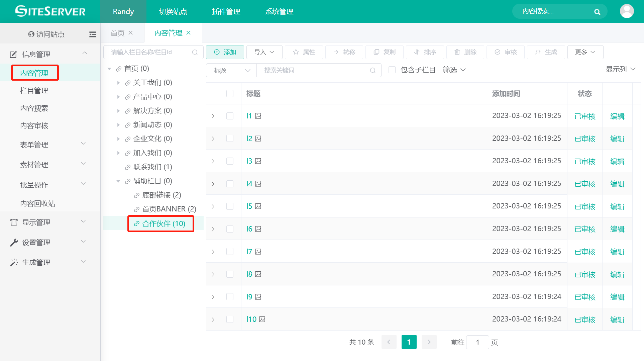The image size is (644, 361).
Task: Open the 导入 dropdown
Action: pos(264,52)
